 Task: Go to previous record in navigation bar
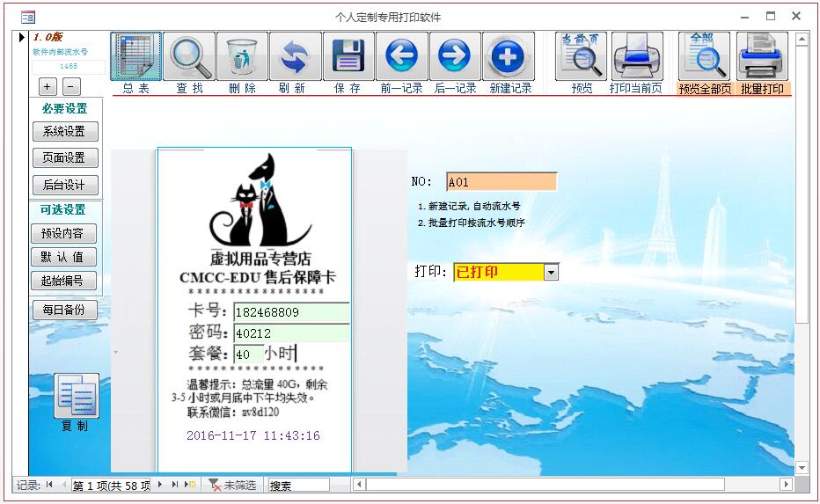click(x=63, y=485)
